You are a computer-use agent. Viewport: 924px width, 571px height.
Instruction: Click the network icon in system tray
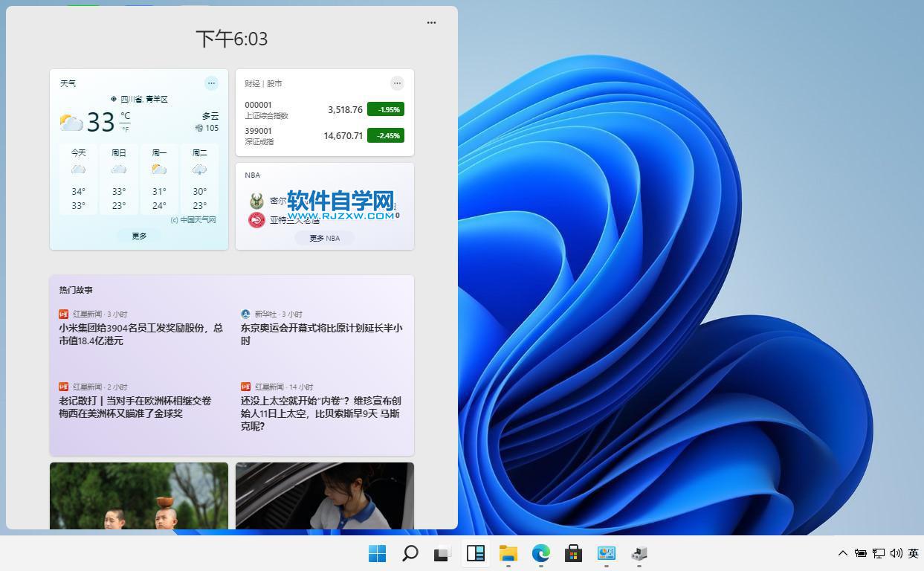tap(879, 553)
